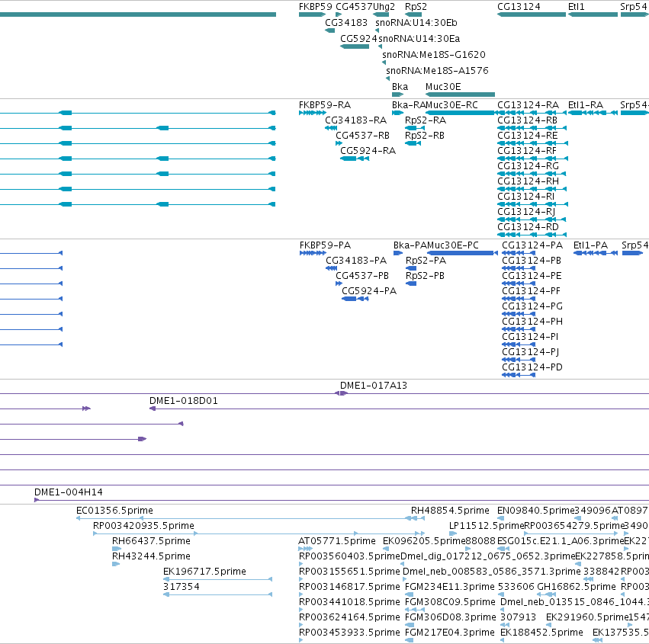
Task: Click the Etl1-PA protein feature
Action: tap(596, 253)
